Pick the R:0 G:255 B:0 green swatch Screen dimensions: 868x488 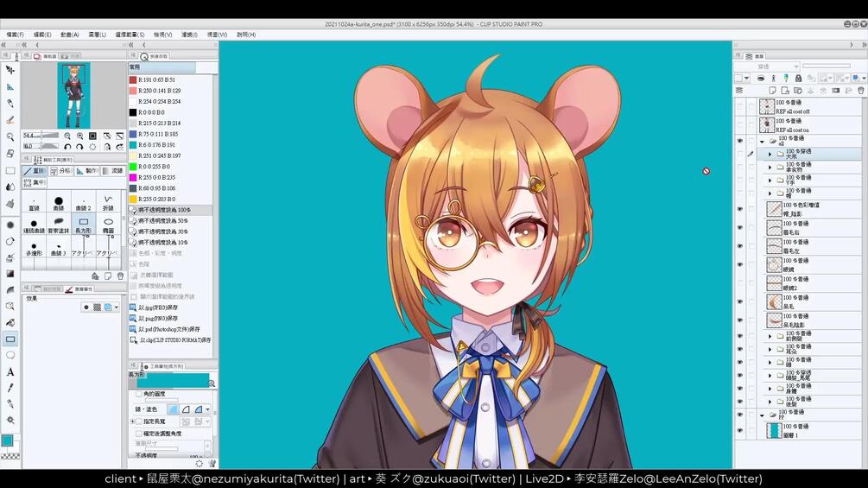pos(133,167)
